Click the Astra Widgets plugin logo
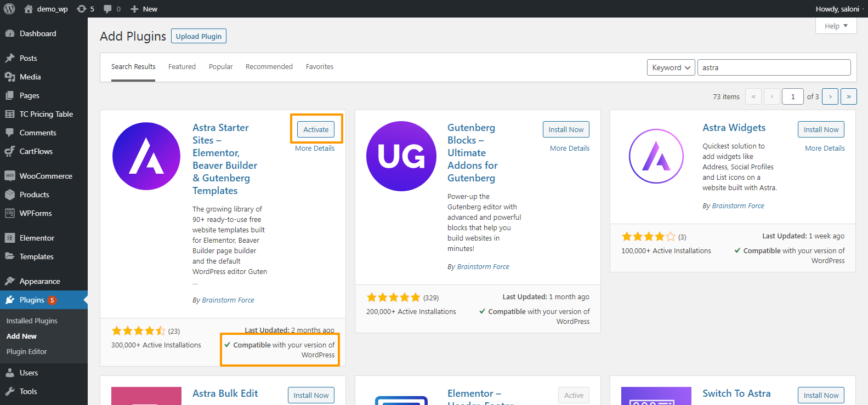 click(656, 156)
